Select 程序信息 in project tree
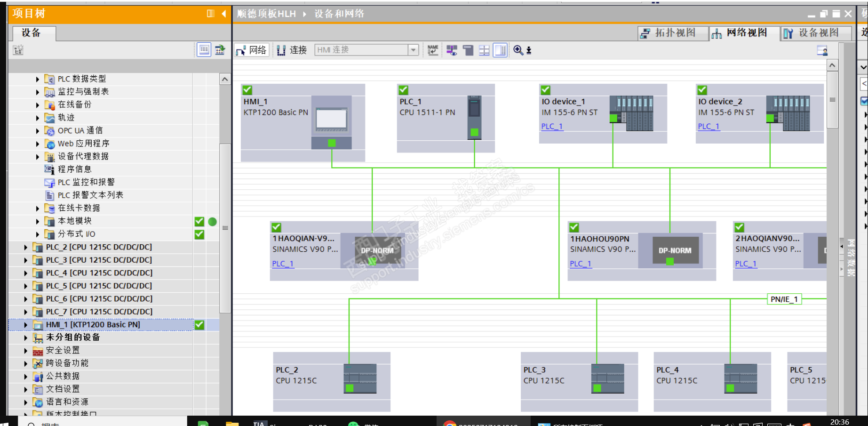Screen dimensions: 868x426 (x=74, y=169)
